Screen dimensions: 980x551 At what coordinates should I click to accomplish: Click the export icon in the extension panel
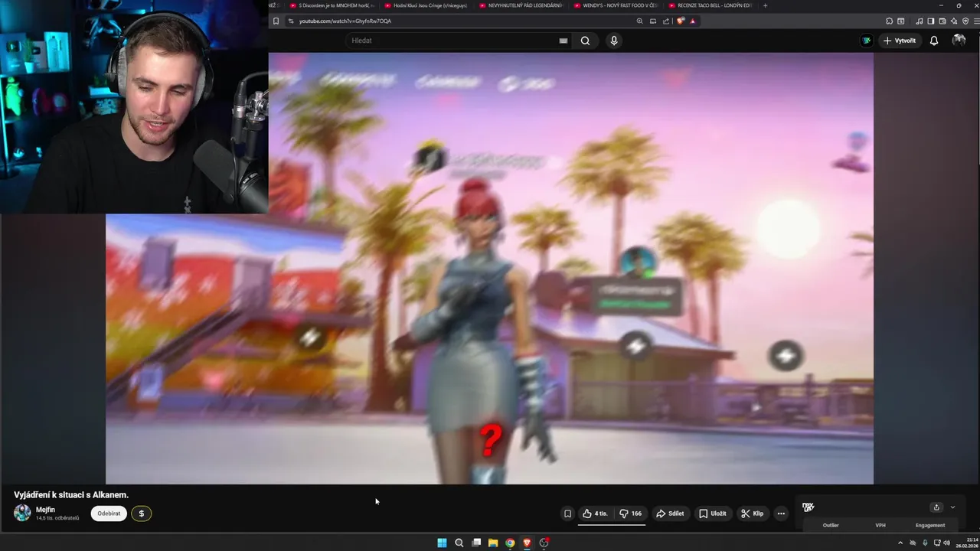point(936,507)
